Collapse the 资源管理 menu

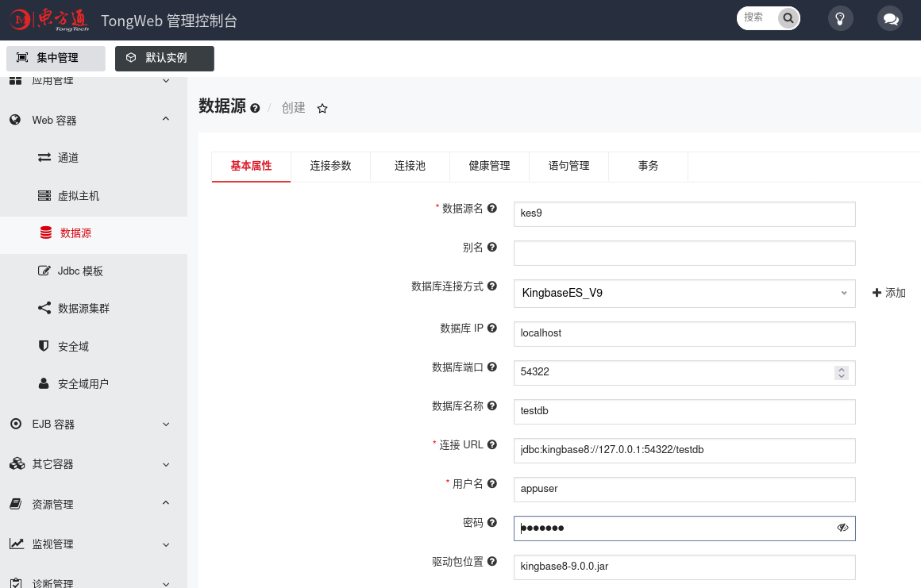click(x=166, y=503)
